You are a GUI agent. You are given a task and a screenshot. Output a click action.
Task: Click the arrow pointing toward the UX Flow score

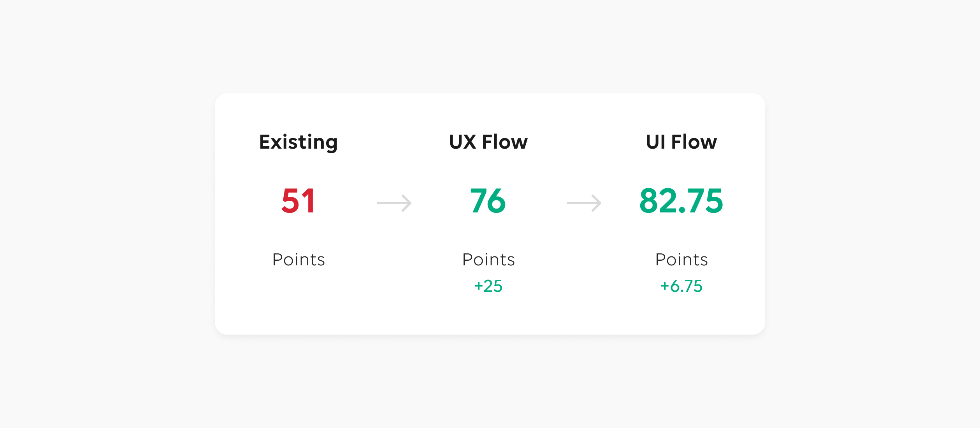[x=394, y=203]
